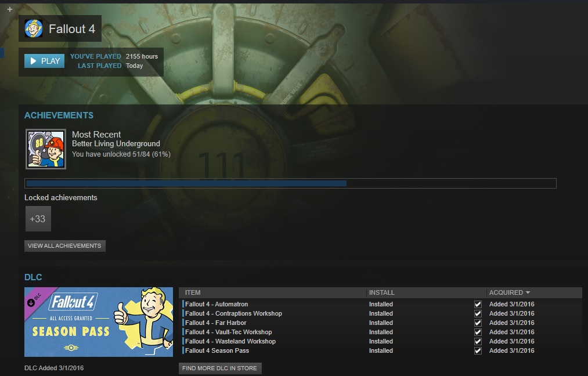Click the achievements progress bar
Screen dimensions: 588x376
click(290, 183)
